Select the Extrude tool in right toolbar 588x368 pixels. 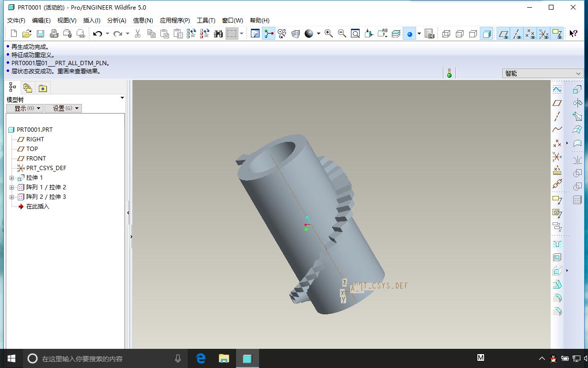577,89
